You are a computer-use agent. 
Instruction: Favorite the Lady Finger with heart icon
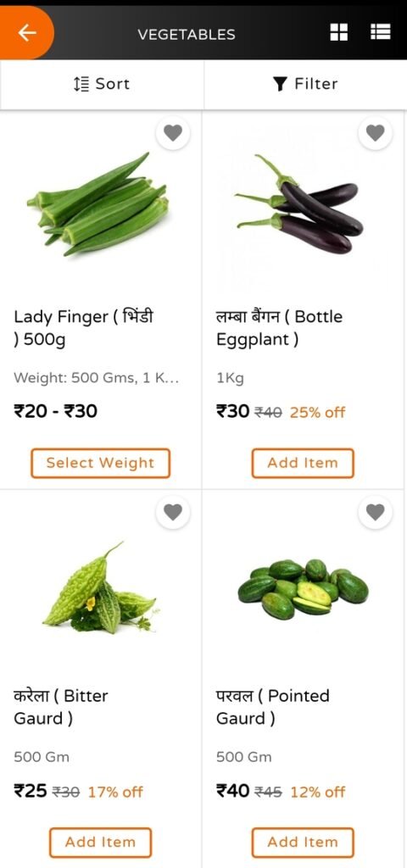[x=173, y=133]
